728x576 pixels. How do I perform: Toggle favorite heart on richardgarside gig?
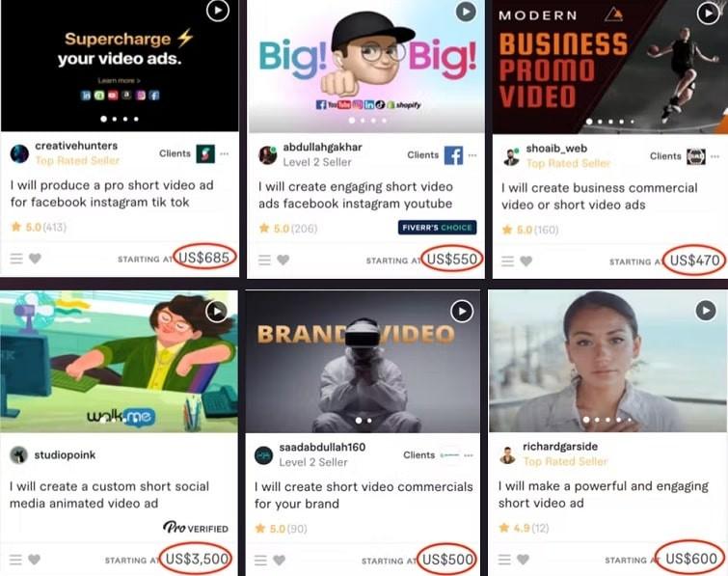pyautogui.click(x=523, y=560)
